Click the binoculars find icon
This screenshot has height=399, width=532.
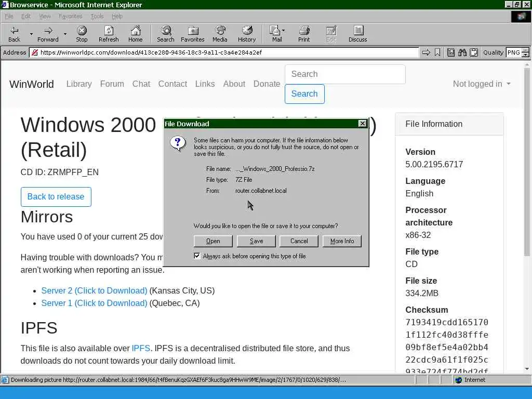[x=462, y=52]
